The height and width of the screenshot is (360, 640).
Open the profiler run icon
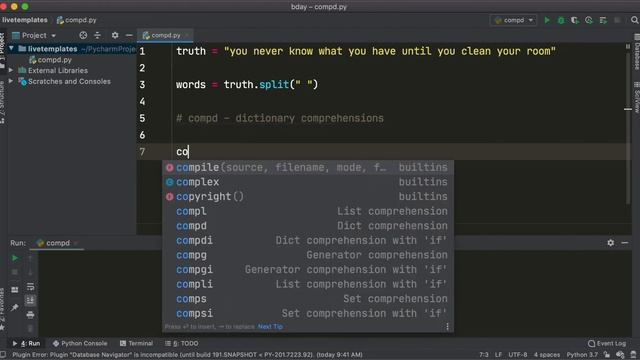pos(589,20)
